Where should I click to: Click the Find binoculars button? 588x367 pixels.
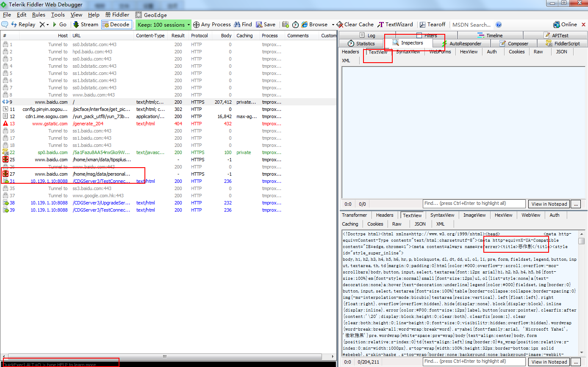click(x=243, y=25)
